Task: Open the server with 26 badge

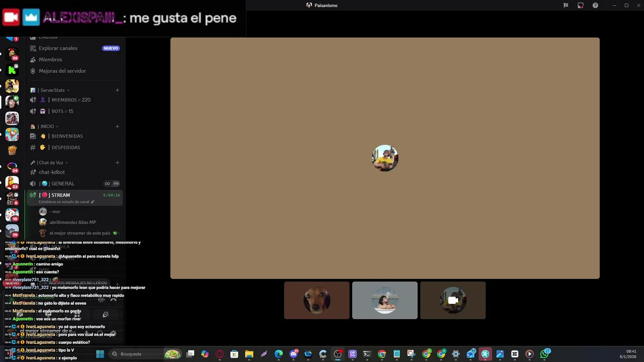Action: (x=12, y=54)
